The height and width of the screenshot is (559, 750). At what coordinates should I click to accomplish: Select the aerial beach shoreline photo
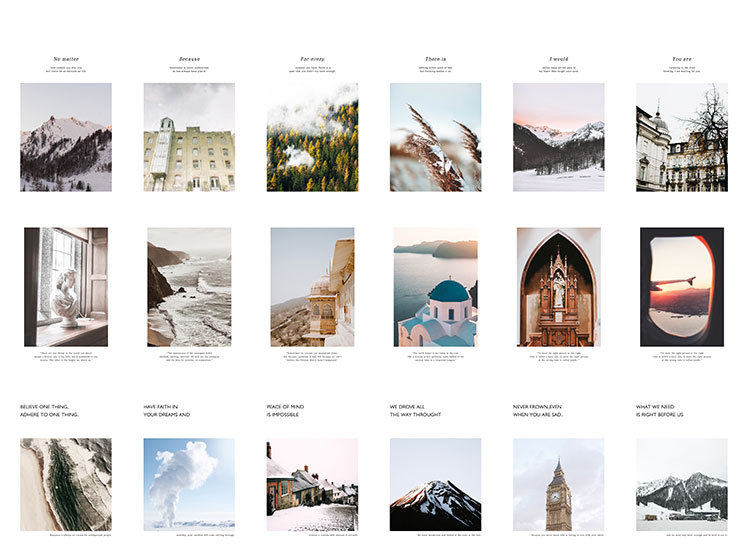[66, 484]
